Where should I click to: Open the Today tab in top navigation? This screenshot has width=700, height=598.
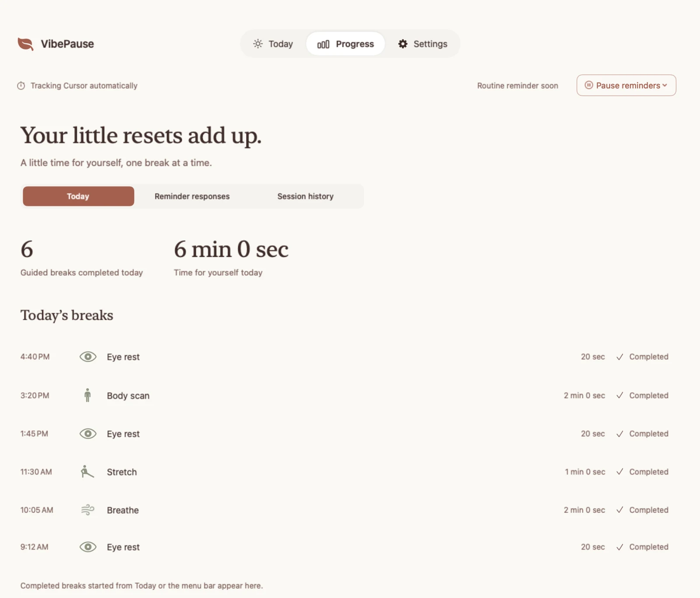tap(273, 44)
